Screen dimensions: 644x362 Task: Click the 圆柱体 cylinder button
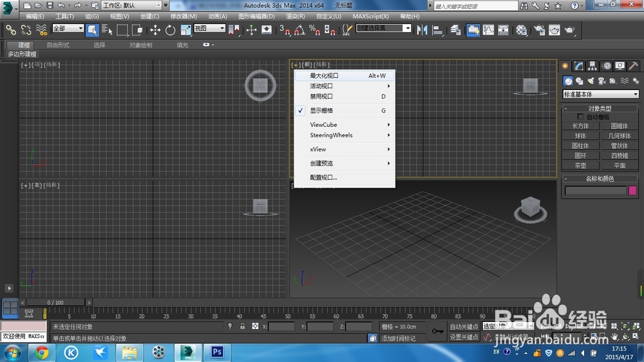(580, 146)
